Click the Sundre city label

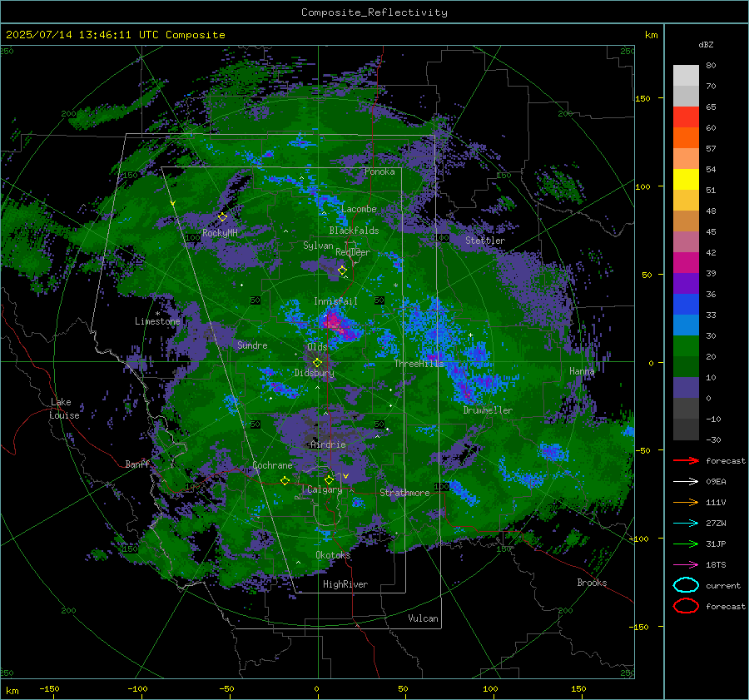(x=252, y=345)
